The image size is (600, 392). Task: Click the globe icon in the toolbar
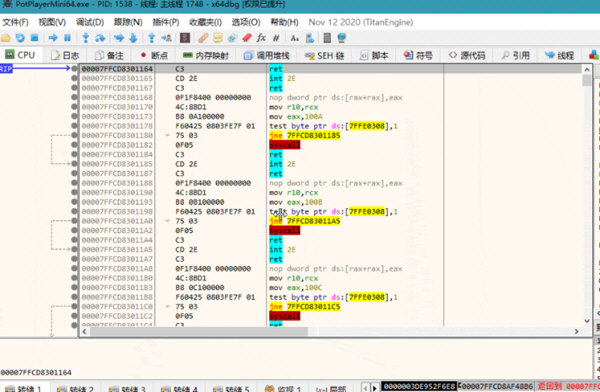tap(342, 38)
